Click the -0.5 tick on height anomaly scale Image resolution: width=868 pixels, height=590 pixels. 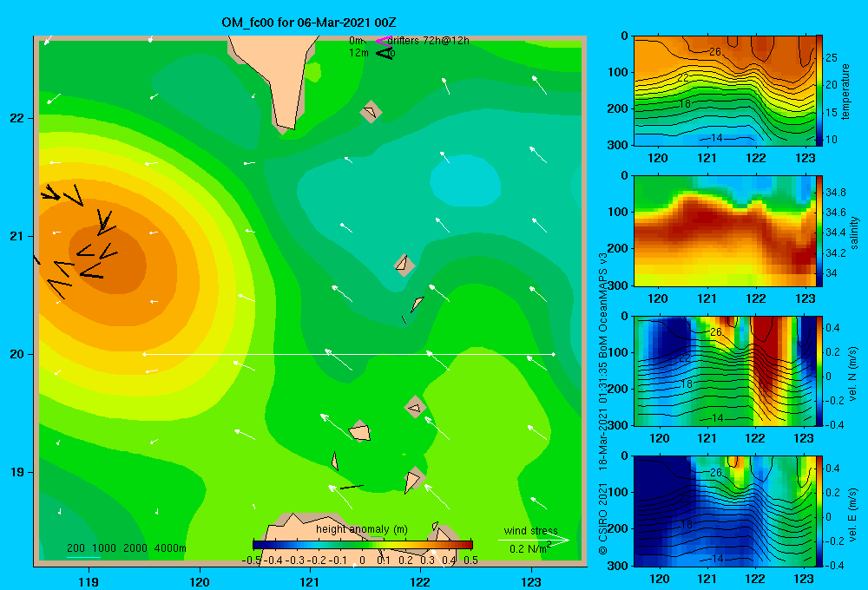[x=252, y=560]
